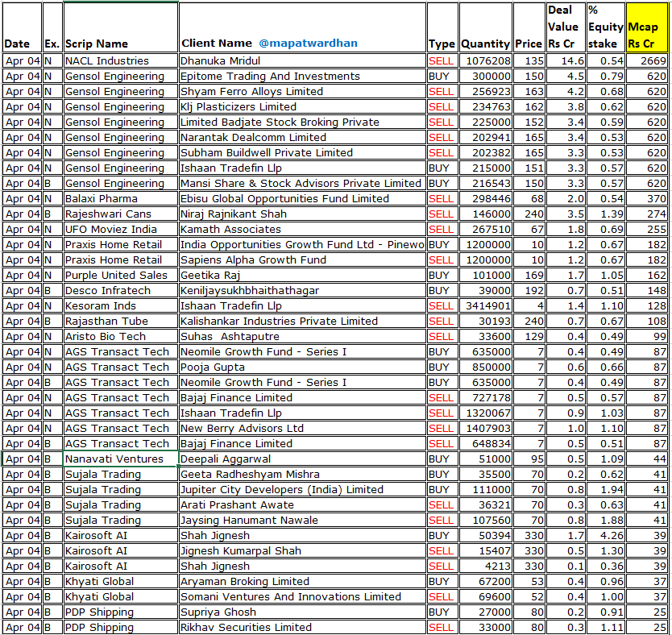Select the Rajeshwari Cans cell
Viewport: 672px width, 635px height.
(120, 214)
